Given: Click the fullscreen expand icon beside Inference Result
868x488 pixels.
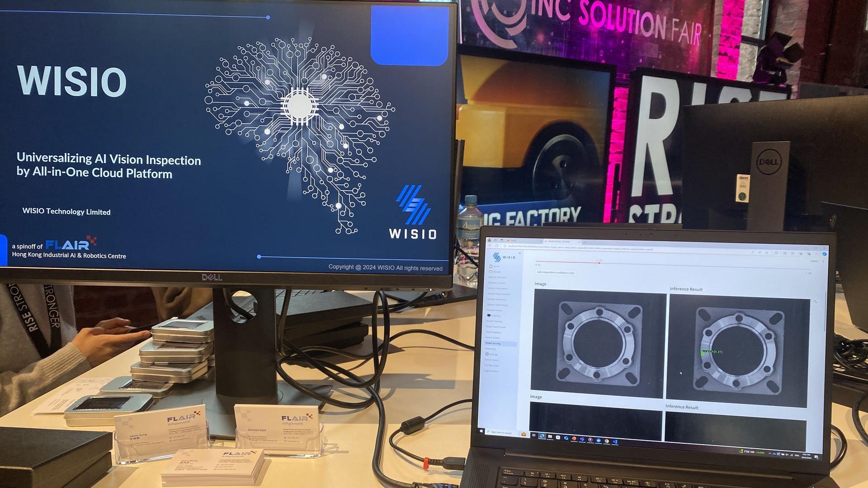Looking at the screenshot, I should 816,301.
